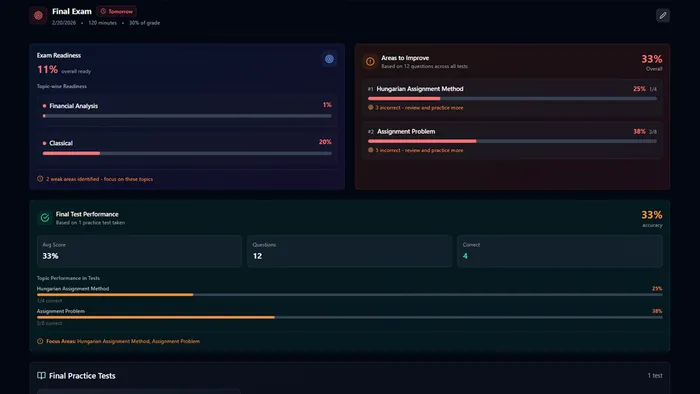Open the Correct 4 card
The width and height of the screenshot is (700, 394).
pyautogui.click(x=560, y=251)
